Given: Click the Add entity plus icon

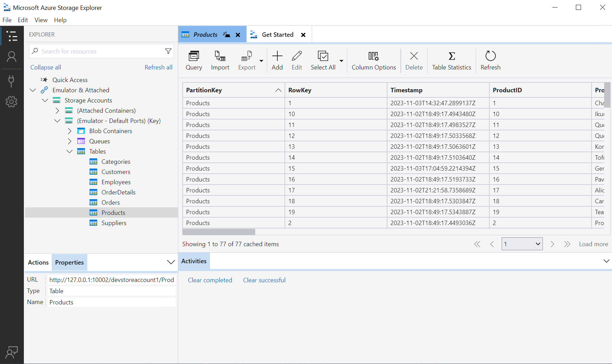Looking at the screenshot, I should click(x=277, y=56).
